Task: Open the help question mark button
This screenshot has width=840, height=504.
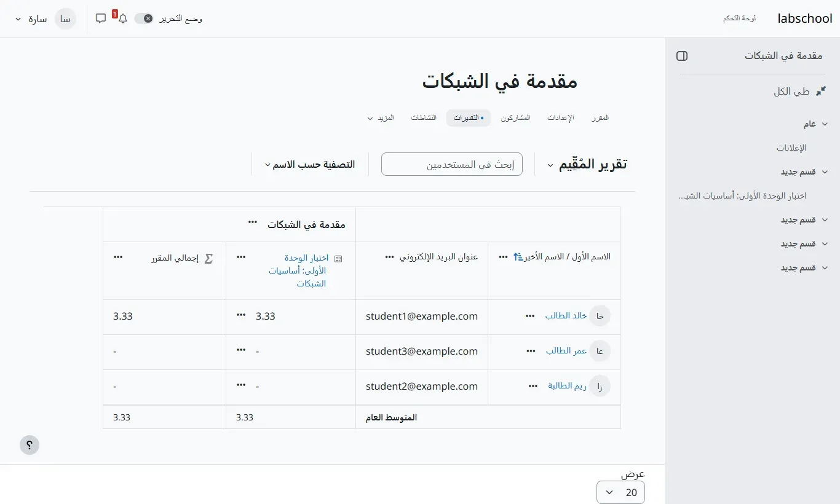Action: (x=30, y=445)
